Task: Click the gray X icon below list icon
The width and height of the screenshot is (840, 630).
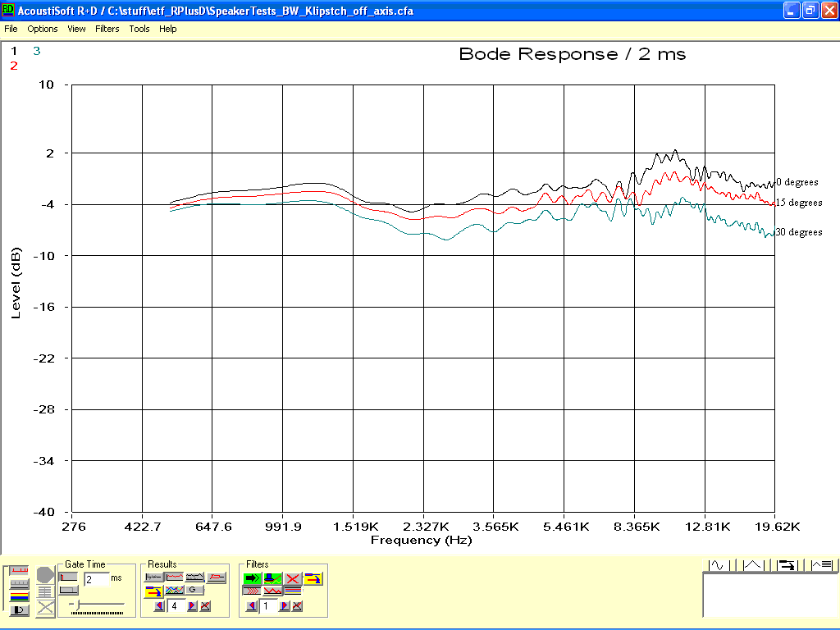Action: (46, 608)
